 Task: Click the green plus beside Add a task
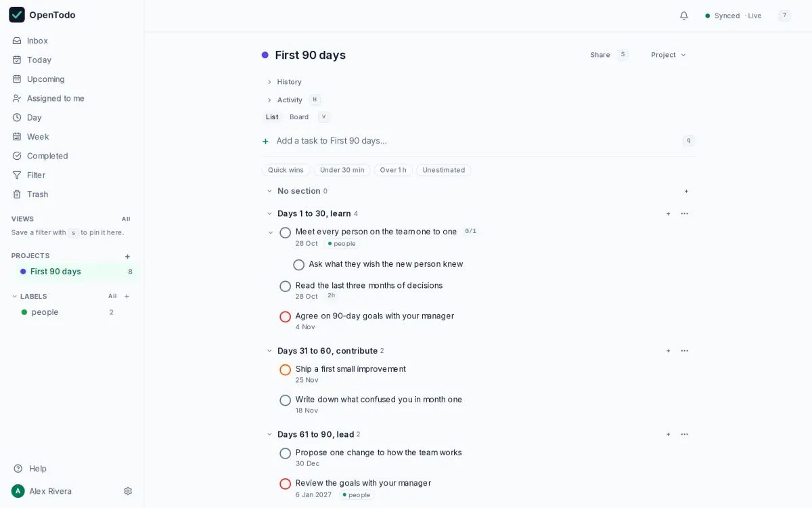pos(265,141)
